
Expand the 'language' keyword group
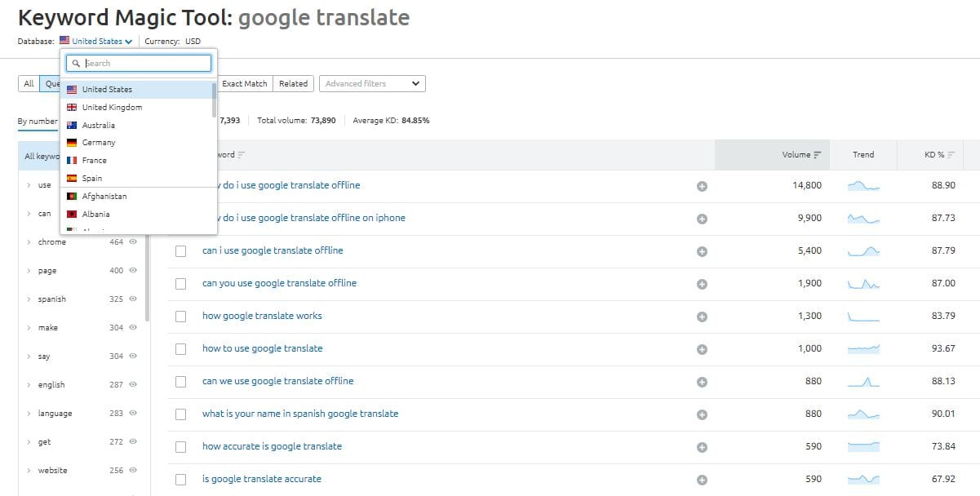click(x=29, y=414)
